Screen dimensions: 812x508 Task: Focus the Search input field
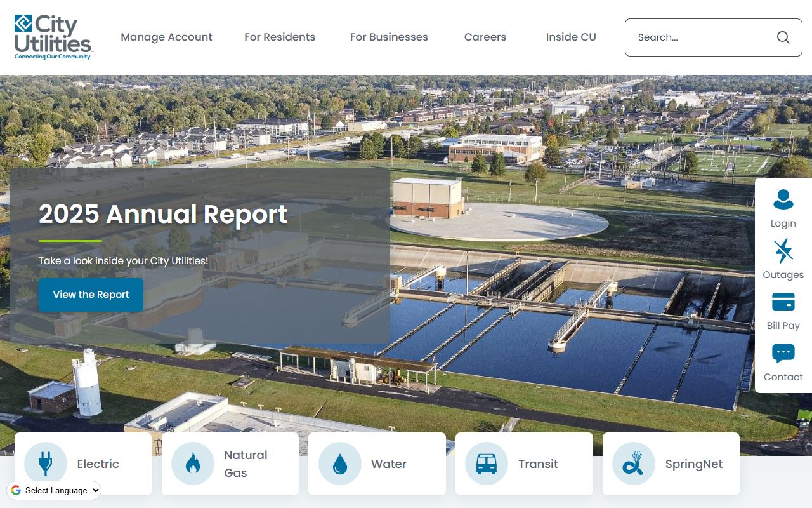(698, 37)
